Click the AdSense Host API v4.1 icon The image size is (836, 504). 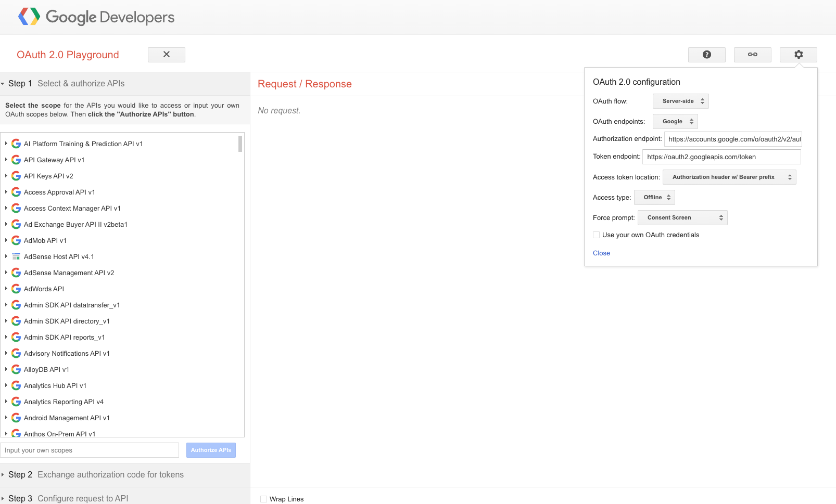(x=16, y=256)
